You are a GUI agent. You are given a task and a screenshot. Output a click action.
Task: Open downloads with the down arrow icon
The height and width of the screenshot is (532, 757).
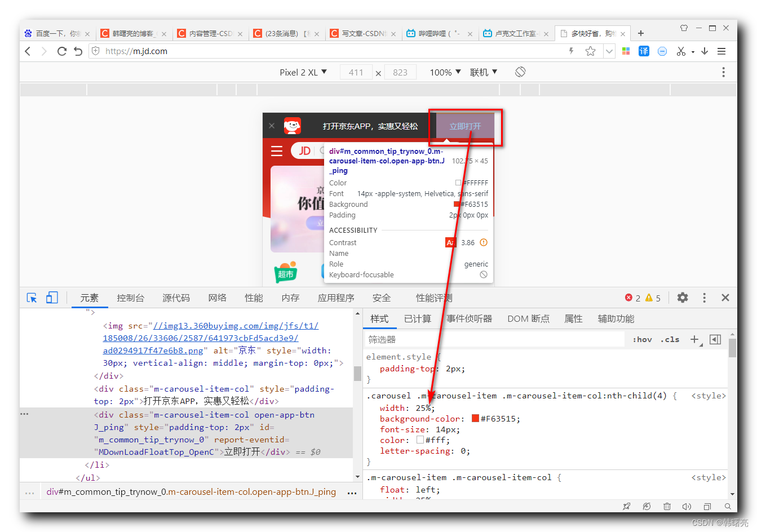[x=705, y=51]
